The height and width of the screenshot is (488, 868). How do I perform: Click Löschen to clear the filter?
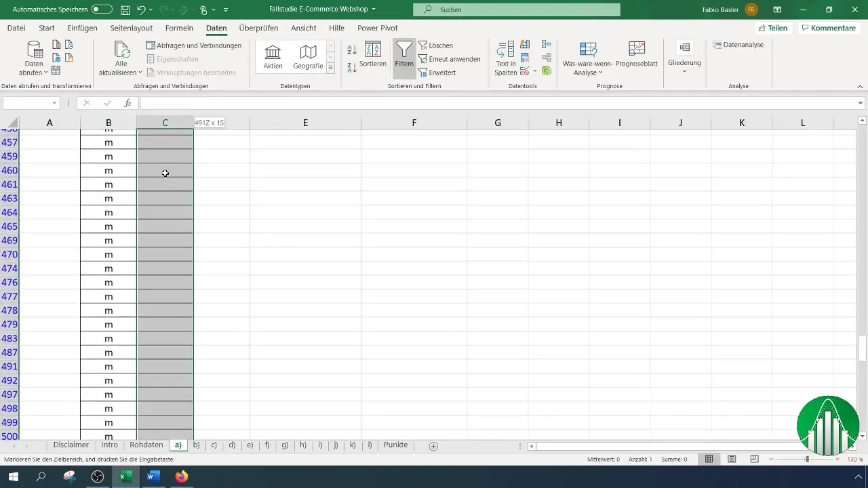436,45
